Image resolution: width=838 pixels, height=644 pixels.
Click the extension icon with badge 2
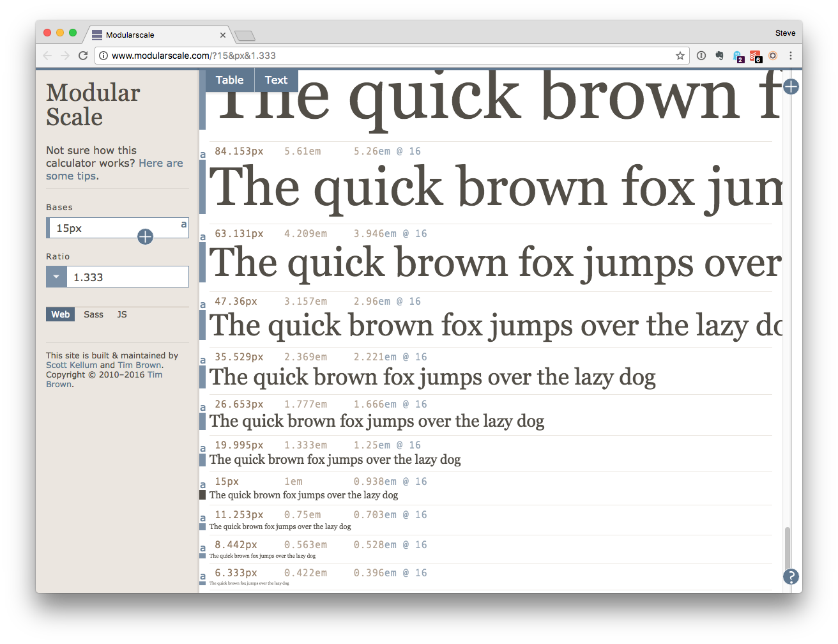point(738,56)
